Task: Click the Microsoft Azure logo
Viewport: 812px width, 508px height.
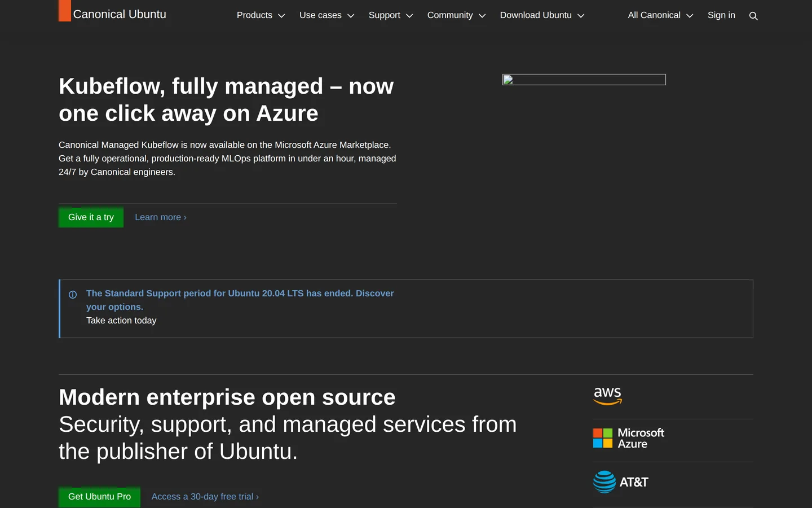Action: pos(629,438)
